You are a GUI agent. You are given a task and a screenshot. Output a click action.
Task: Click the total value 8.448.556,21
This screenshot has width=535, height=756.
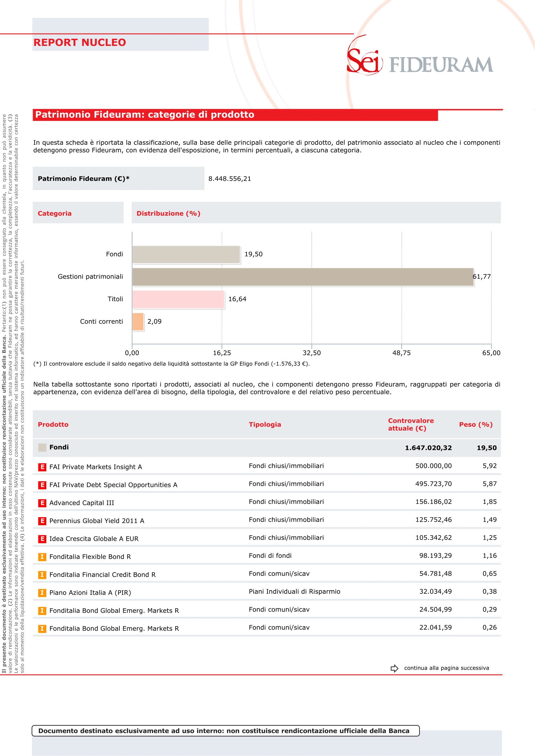(x=230, y=178)
